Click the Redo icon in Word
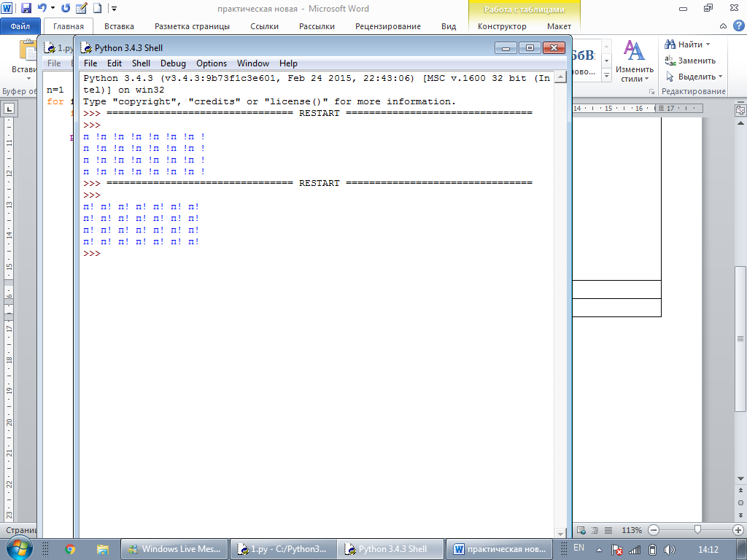The height and width of the screenshot is (560, 747). 66,8
